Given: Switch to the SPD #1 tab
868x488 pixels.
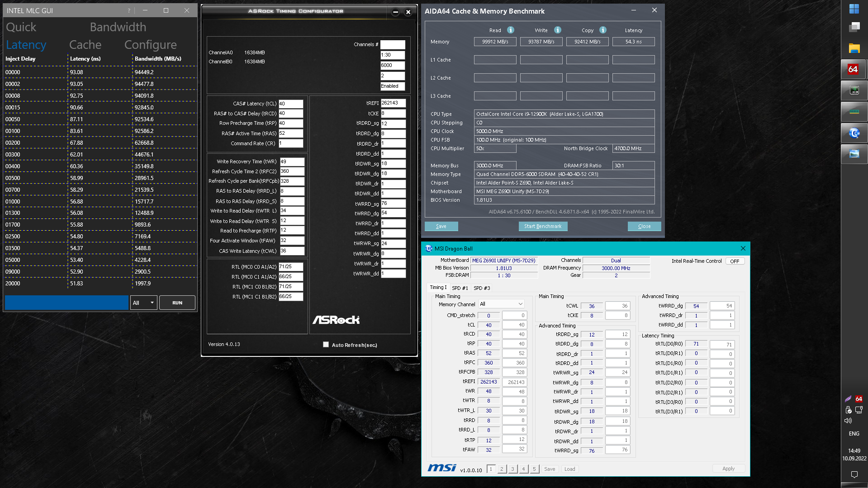Looking at the screenshot, I should tap(460, 288).
